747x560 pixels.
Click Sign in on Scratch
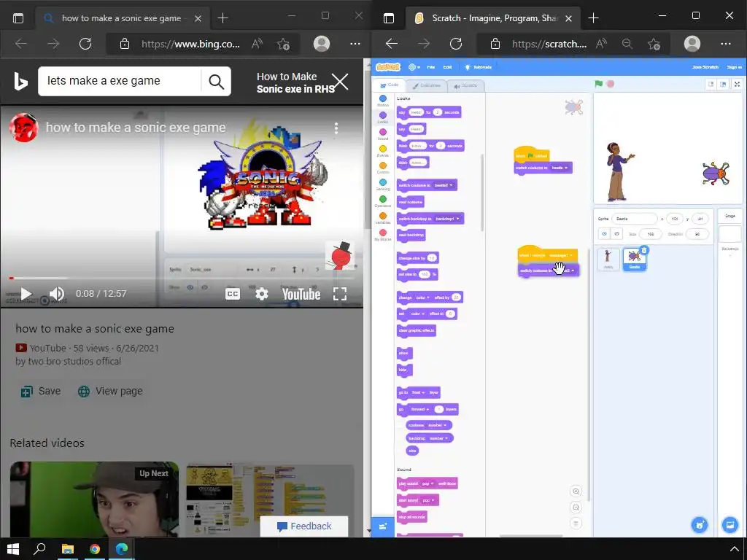pyautogui.click(x=734, y=67)
